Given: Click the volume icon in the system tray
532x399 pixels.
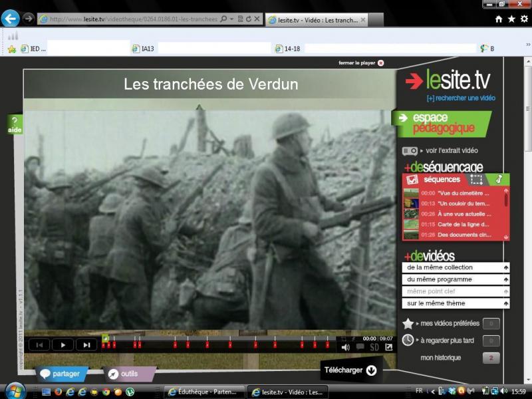Looking at the screenshot, I should coord(504,391).
